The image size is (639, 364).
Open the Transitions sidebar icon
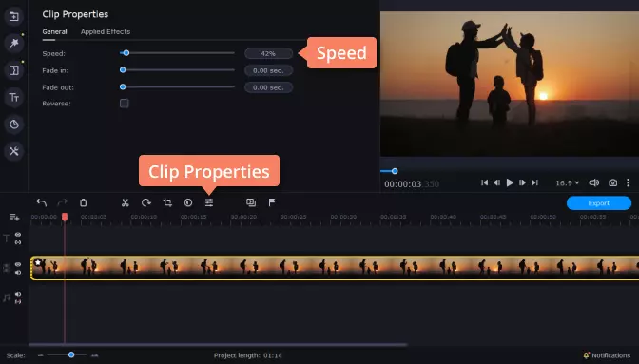[x=14, y=70]
